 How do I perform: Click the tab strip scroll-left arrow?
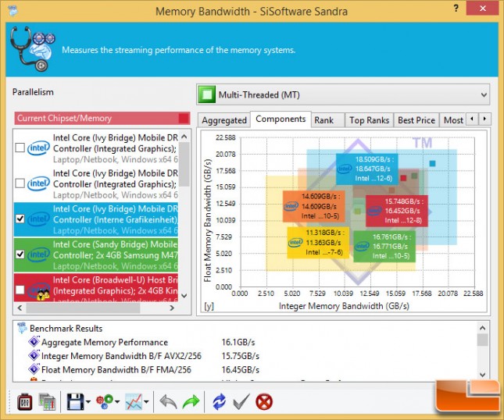472,119
